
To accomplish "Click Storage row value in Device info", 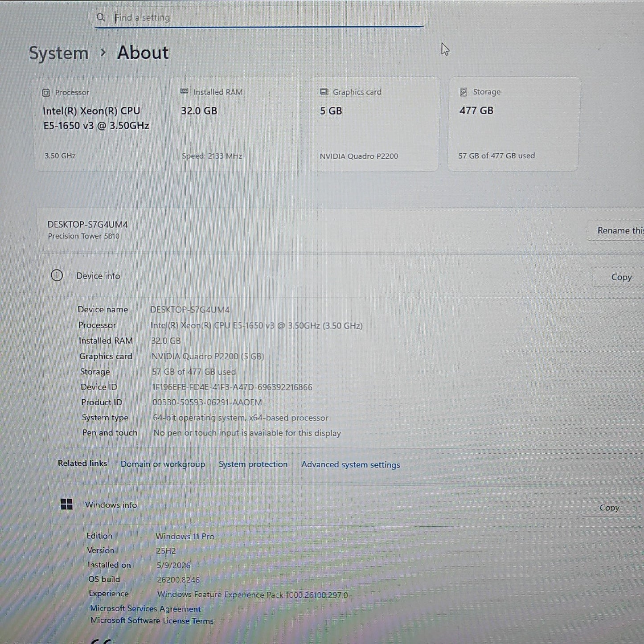I will click(x=194, y=372).
